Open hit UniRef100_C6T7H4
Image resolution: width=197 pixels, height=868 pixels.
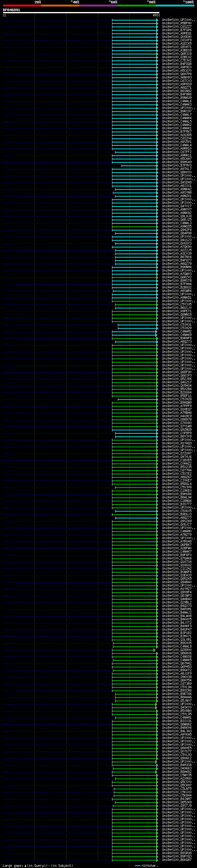pyautogui.click(x=176, y=470)
